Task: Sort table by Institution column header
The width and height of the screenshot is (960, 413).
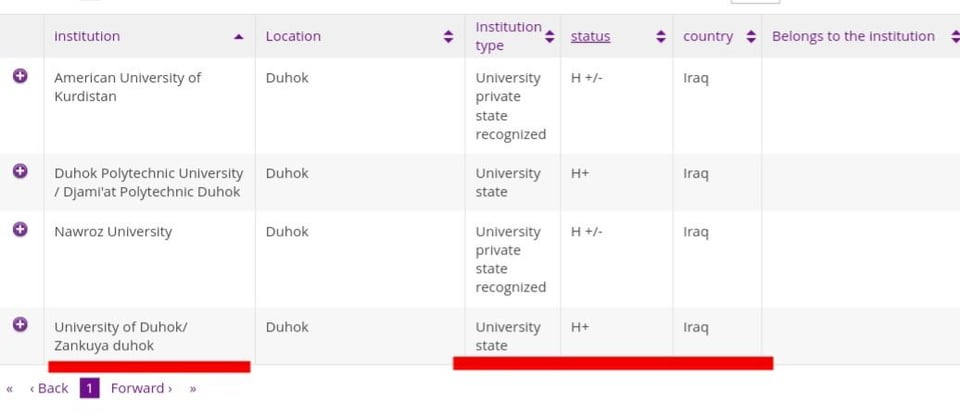Action: [x=87, y=36]
